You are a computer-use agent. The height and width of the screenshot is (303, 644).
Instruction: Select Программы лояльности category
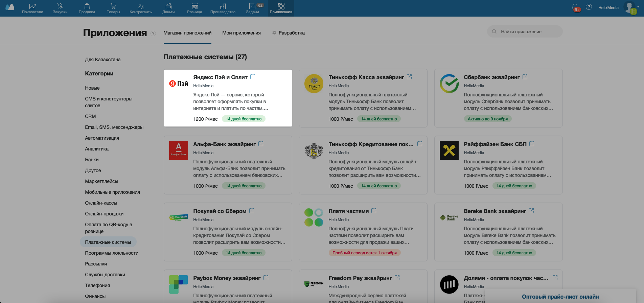click(112, 253)
